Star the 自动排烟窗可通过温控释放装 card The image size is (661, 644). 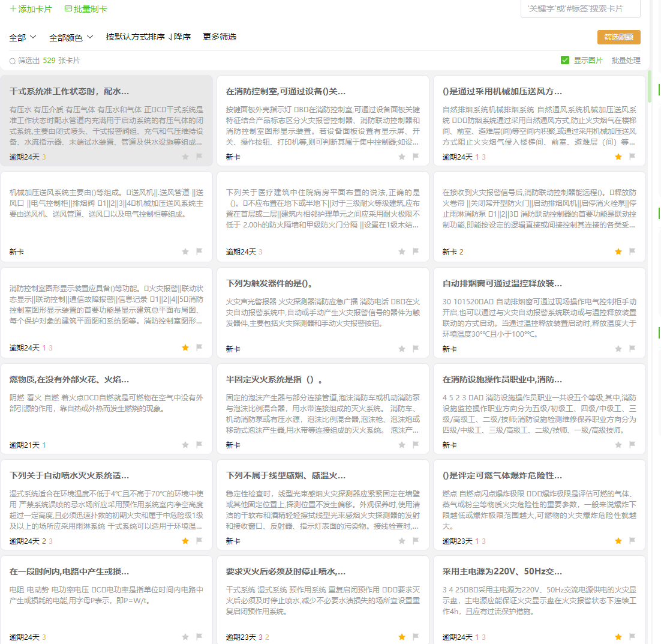618,349
